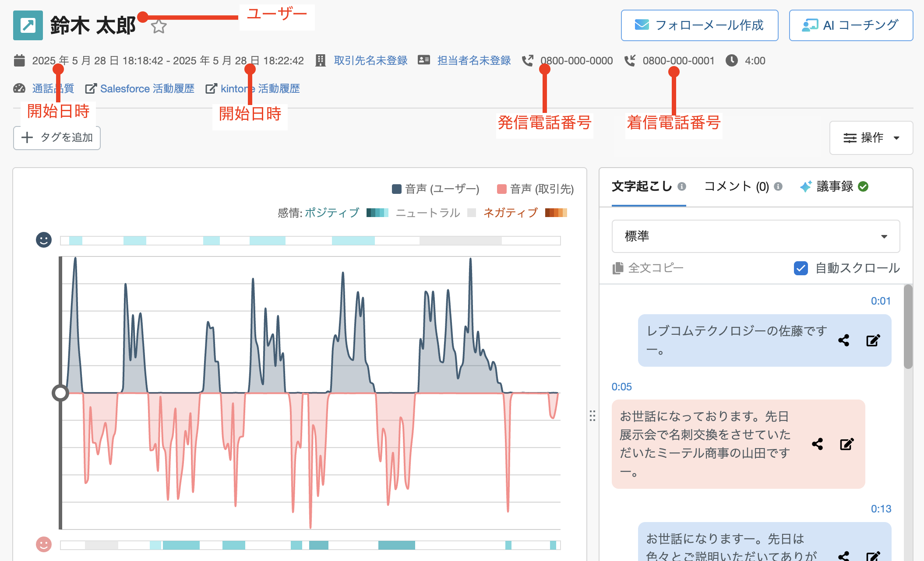Expand the 標準 display mode dropdown
Screen dimensions: 924x561
(755, 236)
